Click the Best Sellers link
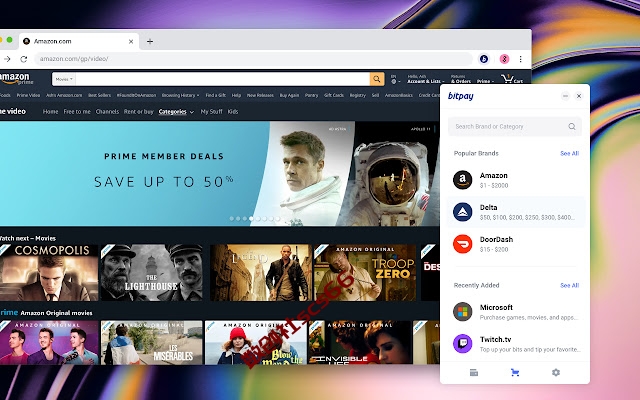 pyautogui.click(x=100, y=95)
